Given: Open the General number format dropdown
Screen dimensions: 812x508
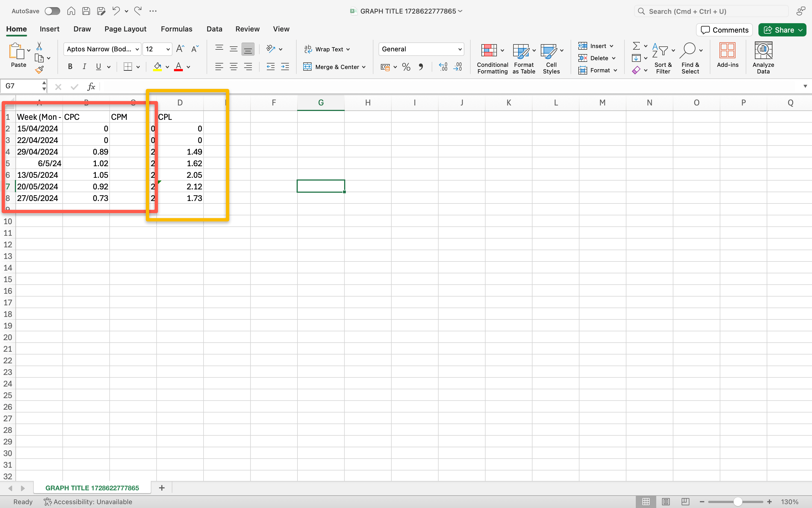Looking at the screenshot, I should pos(421,49).
